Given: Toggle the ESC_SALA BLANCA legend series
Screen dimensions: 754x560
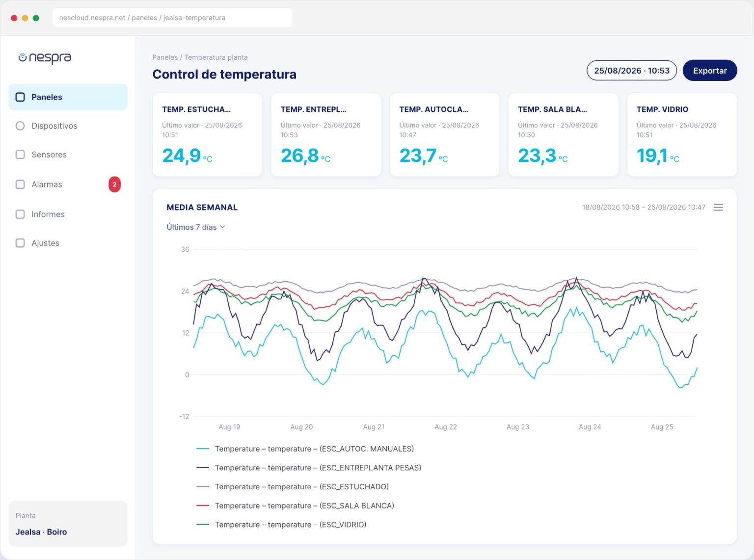Looking at the screenshot, I should (295, 506).
